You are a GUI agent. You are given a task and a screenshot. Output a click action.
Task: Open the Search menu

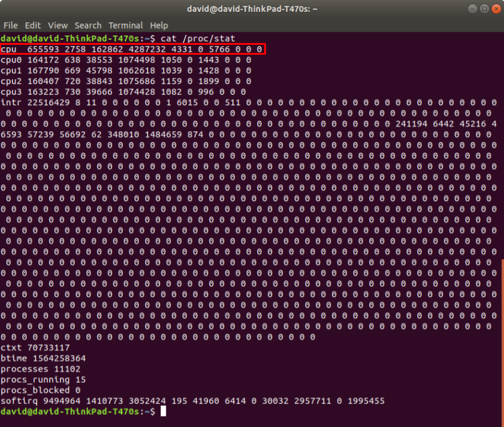pyautogui.click(x=88, y=26)
